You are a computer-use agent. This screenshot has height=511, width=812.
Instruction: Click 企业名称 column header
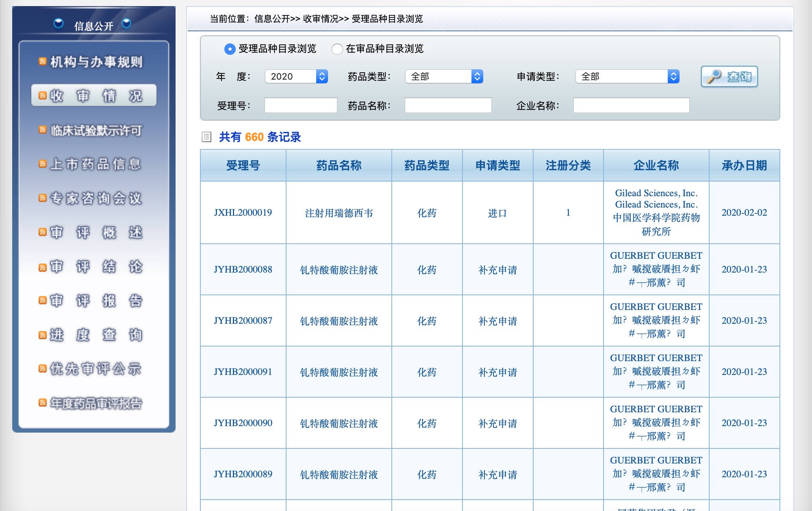click(656, 165)
